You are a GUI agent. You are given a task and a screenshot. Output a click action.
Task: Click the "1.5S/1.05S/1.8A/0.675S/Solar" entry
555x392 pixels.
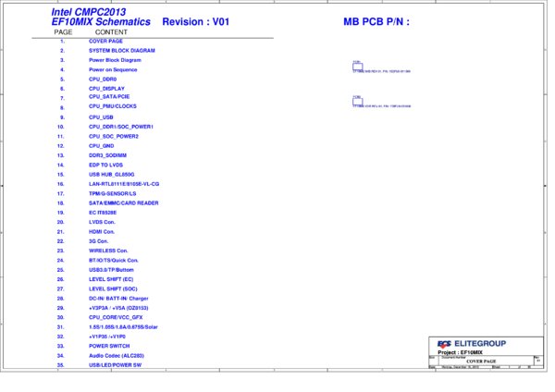click(123, 327)
